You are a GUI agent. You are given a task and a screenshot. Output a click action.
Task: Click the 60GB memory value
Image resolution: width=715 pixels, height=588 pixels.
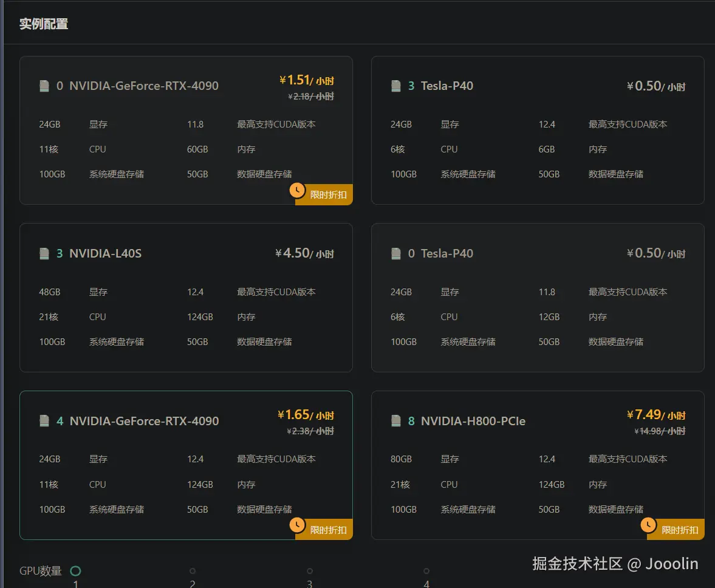pyautogui.click(x=197, y=149)
